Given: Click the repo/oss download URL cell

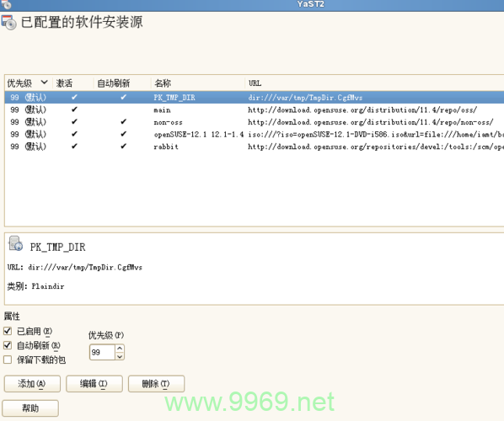Looking at the screenshot, I should [x=362, y=109].
